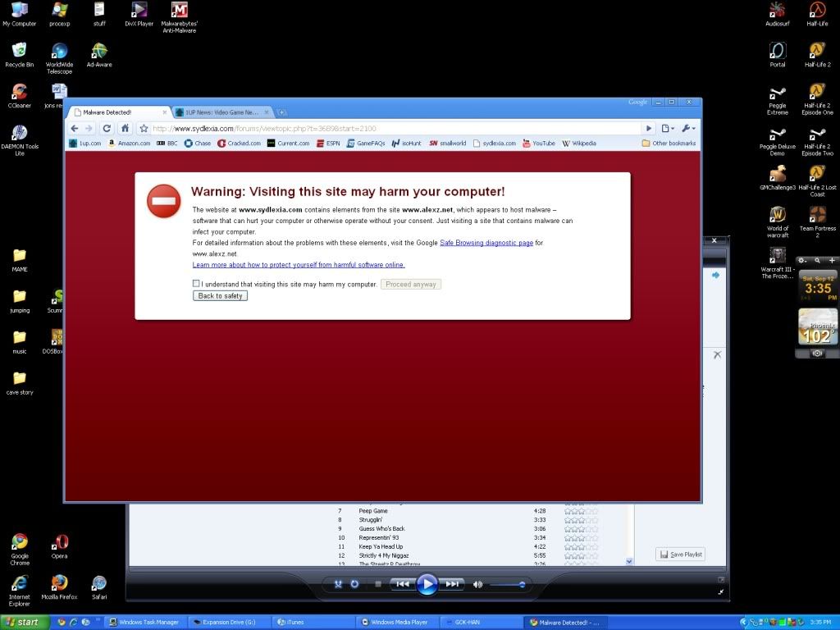Switch to the 1UP News tab

pyautogui.click(x=221, y=112)
